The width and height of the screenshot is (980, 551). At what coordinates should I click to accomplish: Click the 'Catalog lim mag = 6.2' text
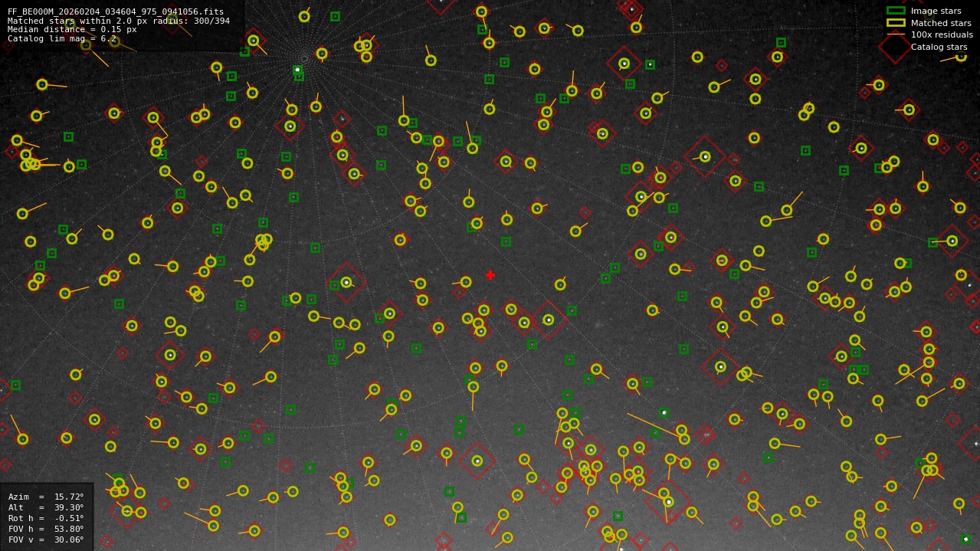coord(62,38)
